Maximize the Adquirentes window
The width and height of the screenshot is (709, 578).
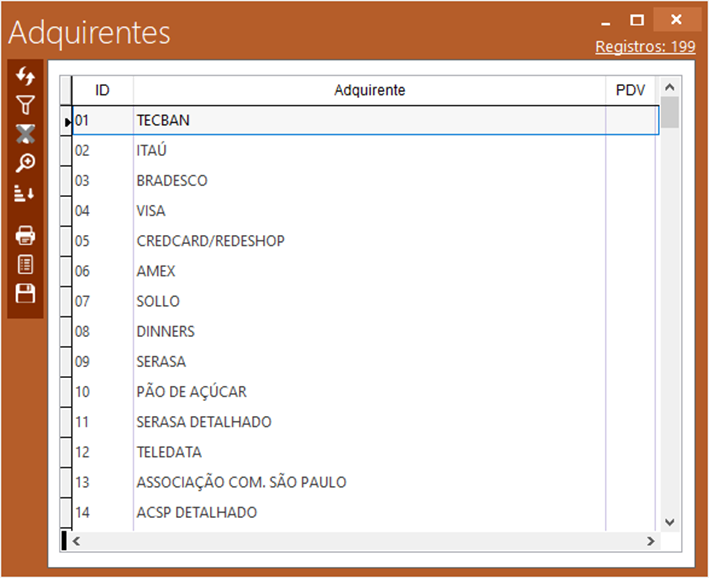click(x=636, y=20)
